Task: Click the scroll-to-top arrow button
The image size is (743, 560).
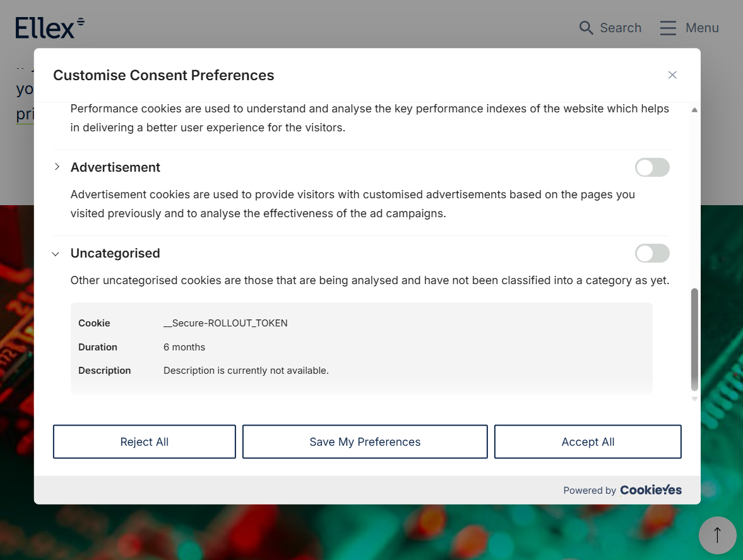Action: pos(717,535)
